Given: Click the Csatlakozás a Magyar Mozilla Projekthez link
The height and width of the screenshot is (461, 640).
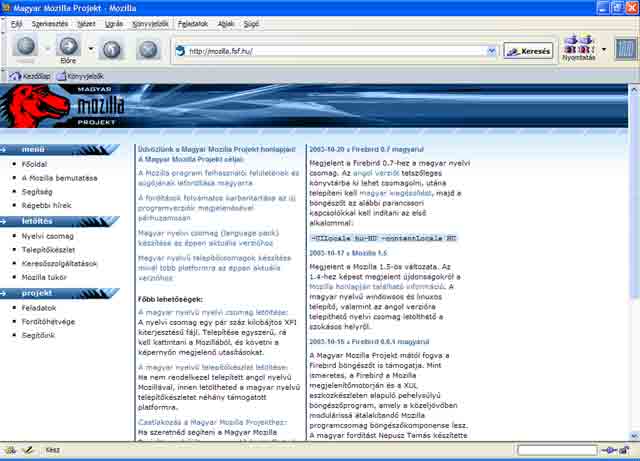Looking at the screenshot, I should [x=213, y=422].
